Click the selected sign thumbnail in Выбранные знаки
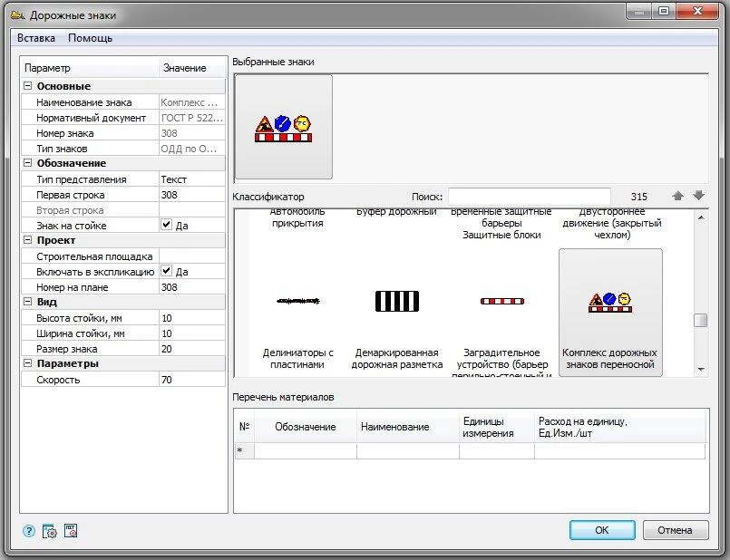This screenshot has height=560, width=730. (x=283, y=127)
